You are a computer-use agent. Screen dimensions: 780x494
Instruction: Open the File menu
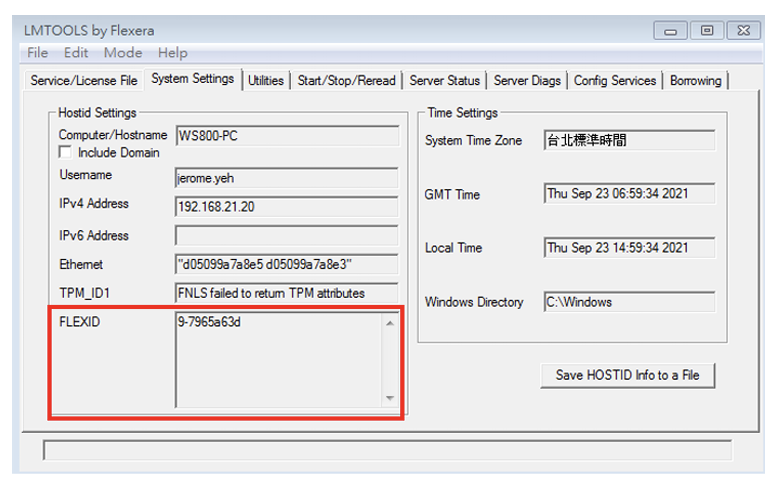coord(38,53)
